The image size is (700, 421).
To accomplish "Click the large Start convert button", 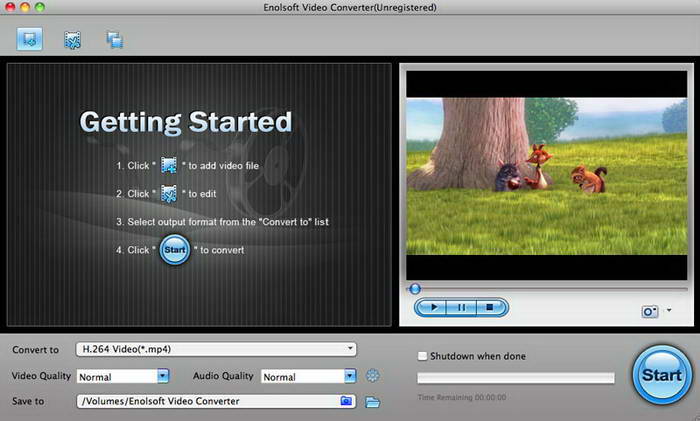I will click(x=662, y=375).
